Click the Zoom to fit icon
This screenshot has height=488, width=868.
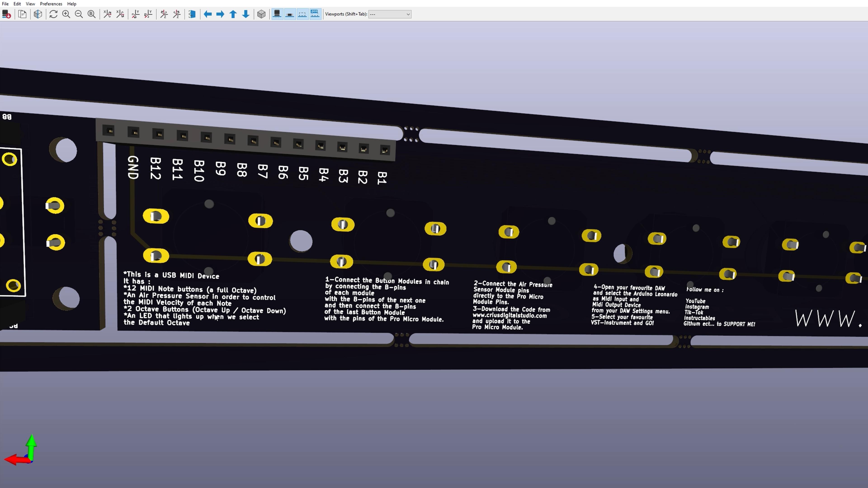[x=91, y=14]
